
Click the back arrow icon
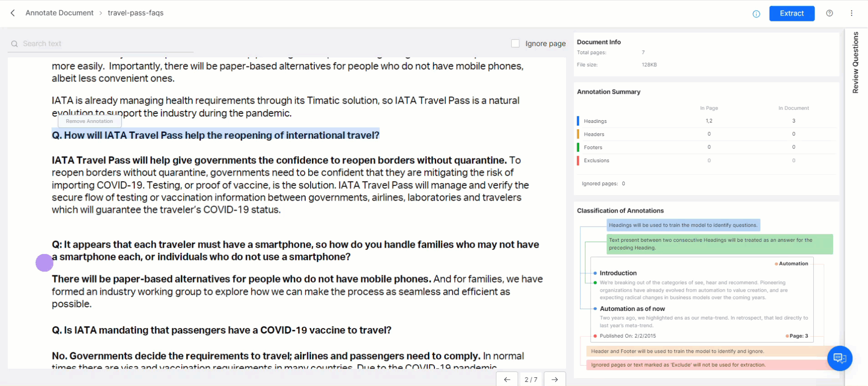pyautogui.click(x=13, y=13)
